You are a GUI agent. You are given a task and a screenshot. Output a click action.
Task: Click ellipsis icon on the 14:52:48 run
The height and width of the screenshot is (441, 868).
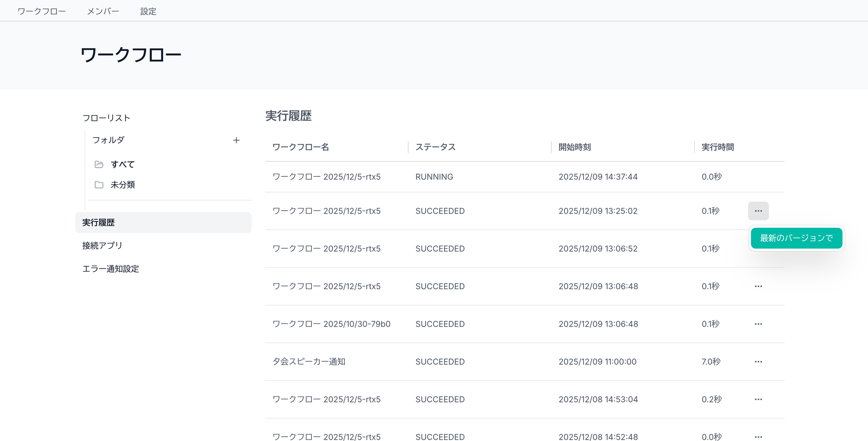click(758, 437)
